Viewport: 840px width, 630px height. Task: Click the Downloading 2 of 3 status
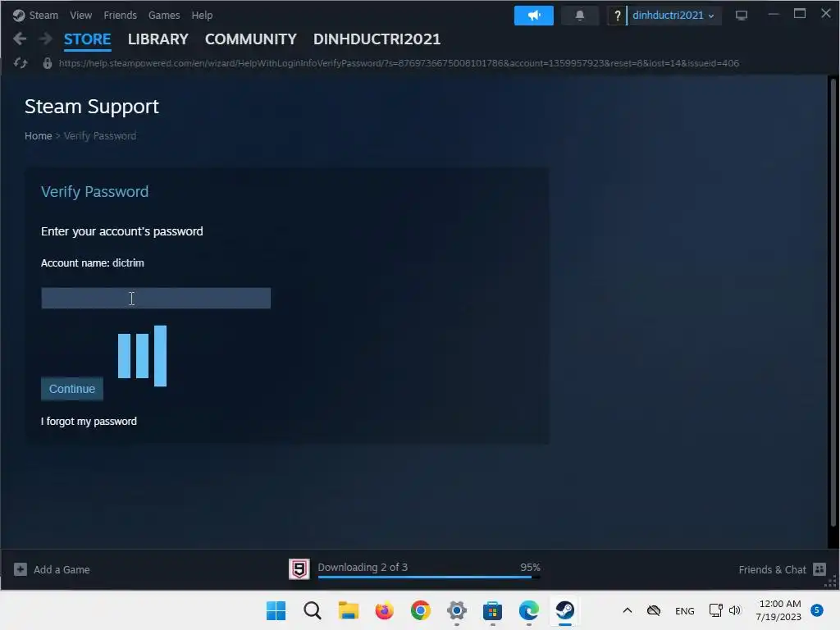point(363,568)
